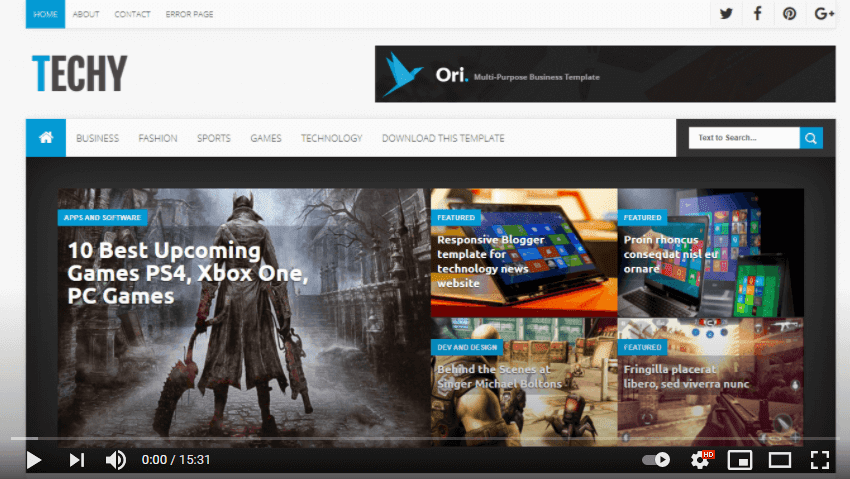Open the CONTACT top menu item

click(x=132, y=14)
